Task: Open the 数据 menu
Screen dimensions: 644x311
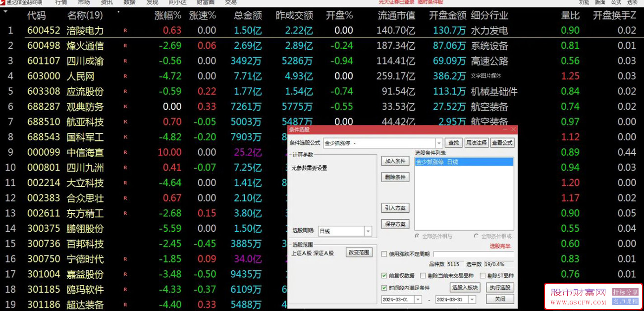Action: pos(129,2)
